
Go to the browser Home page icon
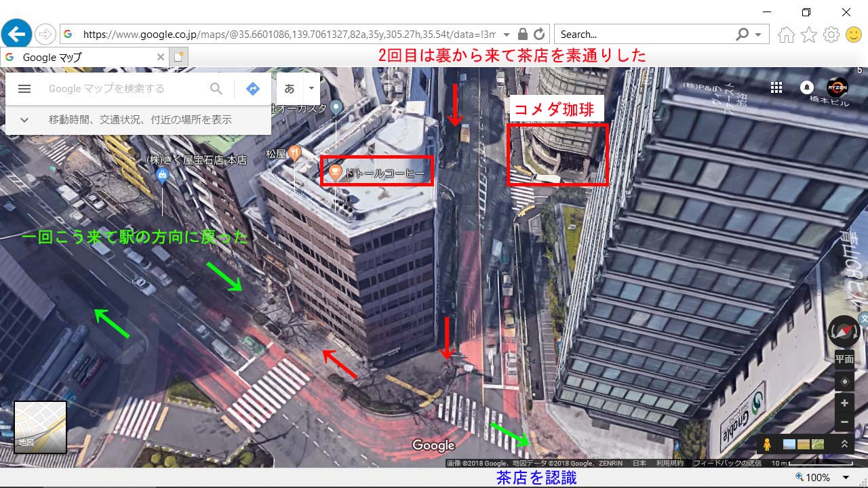tap(786, 34)
